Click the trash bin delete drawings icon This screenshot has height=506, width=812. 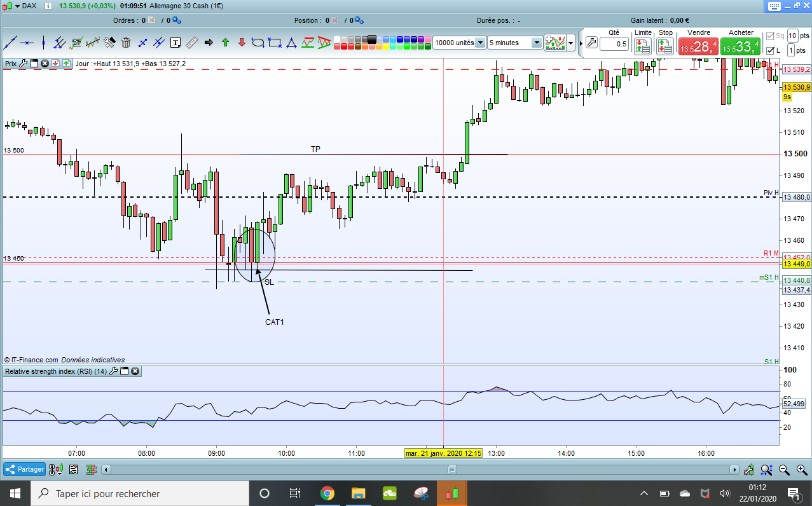click(x=126, y=43)
